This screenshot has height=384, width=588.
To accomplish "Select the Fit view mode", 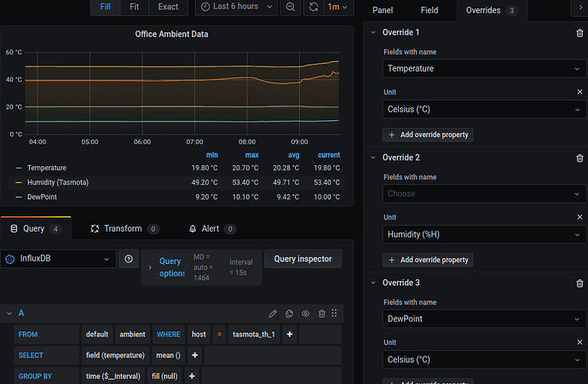I will [x=135, y=7].
